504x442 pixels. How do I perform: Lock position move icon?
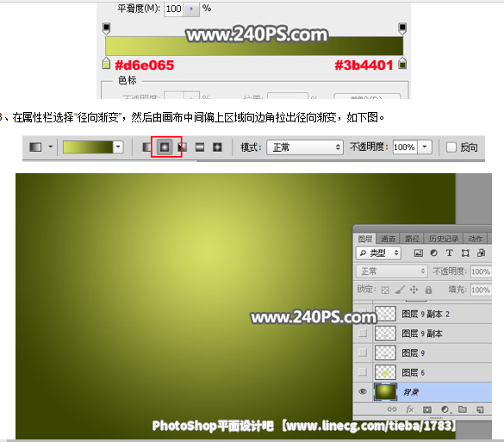[x=414, y=289]
